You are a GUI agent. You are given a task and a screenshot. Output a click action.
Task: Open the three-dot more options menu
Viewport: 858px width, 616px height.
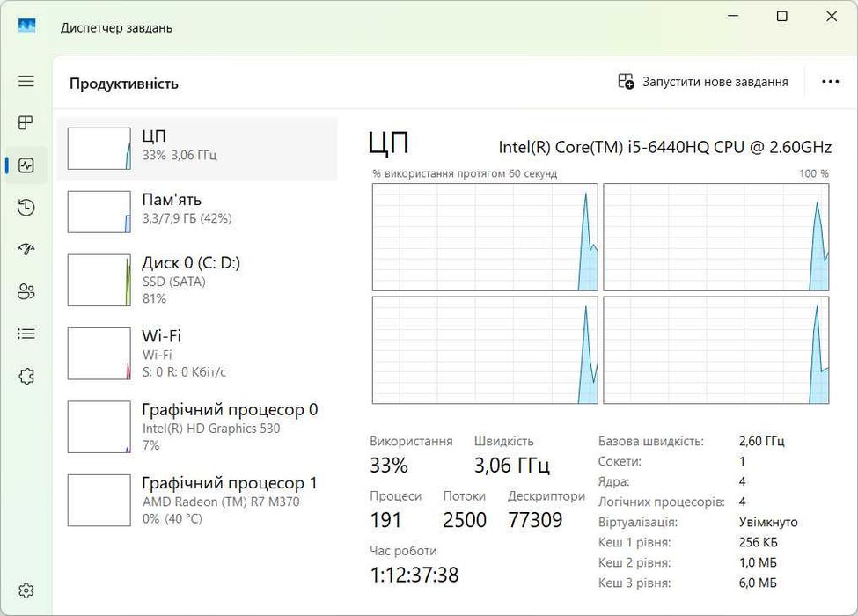(x=830, y=82)
